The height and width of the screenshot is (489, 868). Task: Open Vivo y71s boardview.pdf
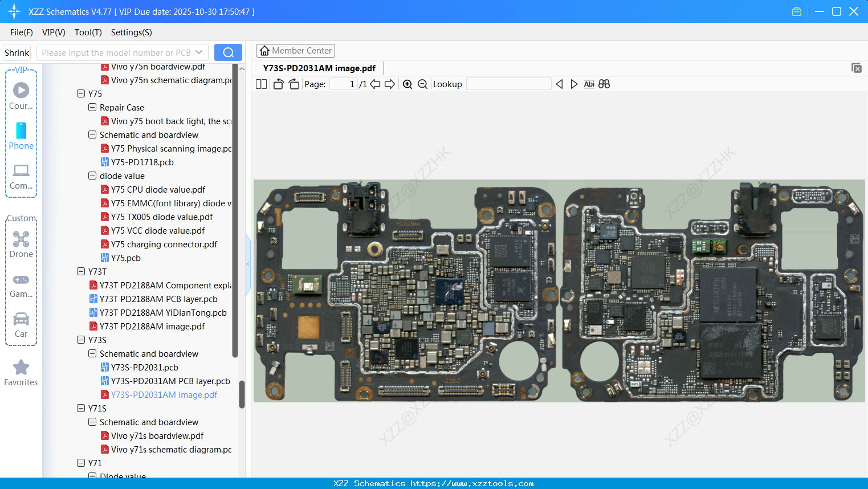(157, 435)
